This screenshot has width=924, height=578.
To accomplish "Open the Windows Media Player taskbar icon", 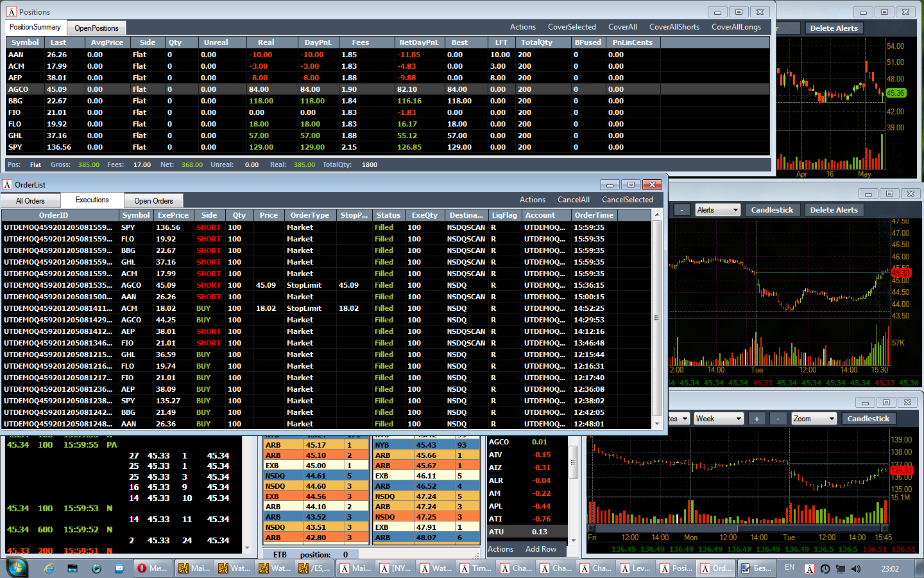I will pos(96,568).
